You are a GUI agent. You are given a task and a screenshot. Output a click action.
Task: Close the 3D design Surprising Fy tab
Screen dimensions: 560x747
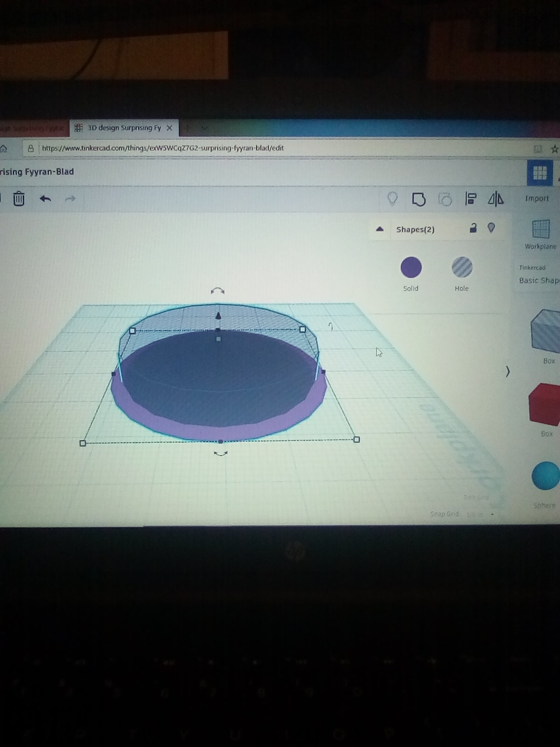[x=169, y=127]
